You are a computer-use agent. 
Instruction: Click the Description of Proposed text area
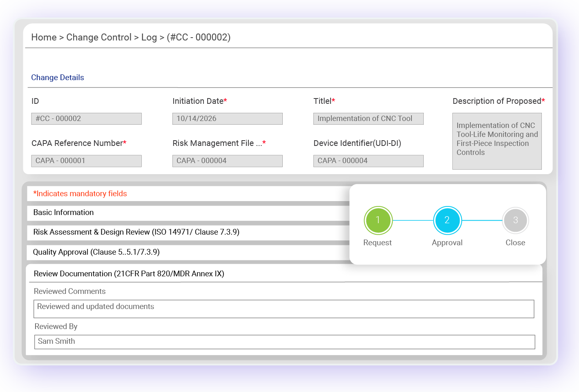point(497,141)
